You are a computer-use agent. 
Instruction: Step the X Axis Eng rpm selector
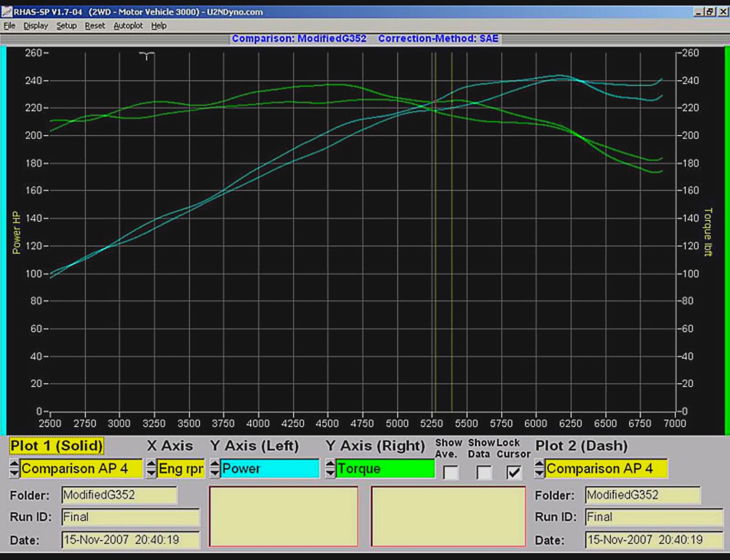[152, 468]
